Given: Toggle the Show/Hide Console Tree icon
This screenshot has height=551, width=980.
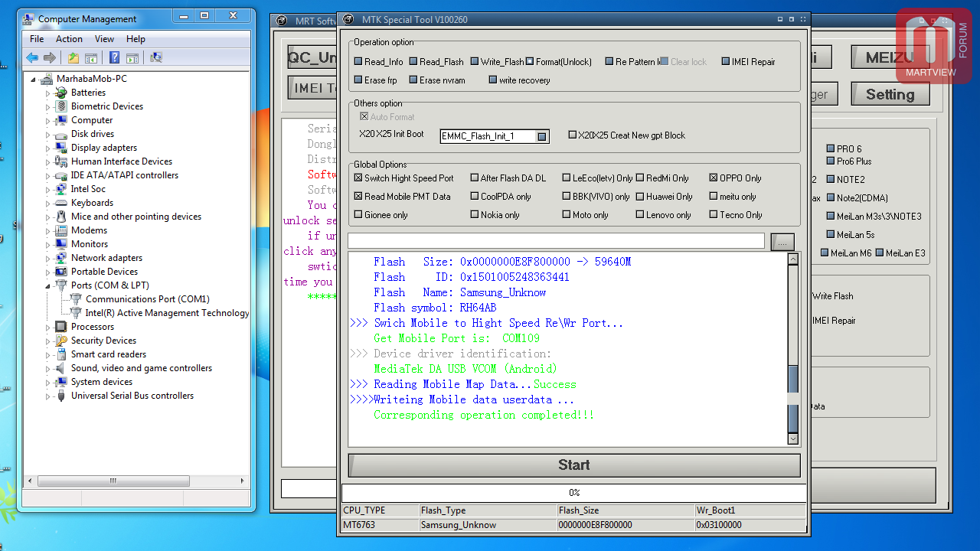Looking at the screenshot, I should point(91,57).
